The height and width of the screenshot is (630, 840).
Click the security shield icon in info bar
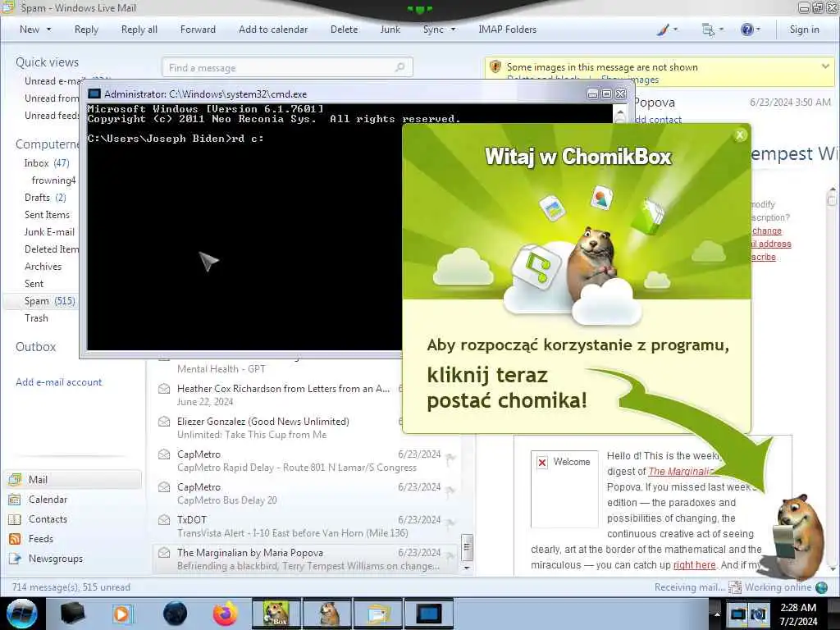click(495, 67)
